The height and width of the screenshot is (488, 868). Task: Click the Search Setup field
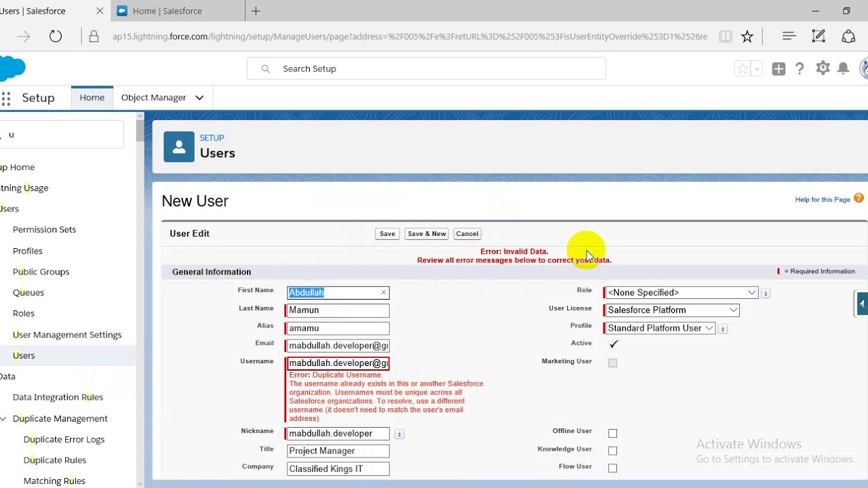pyautogui.click(x=427, y=68)
